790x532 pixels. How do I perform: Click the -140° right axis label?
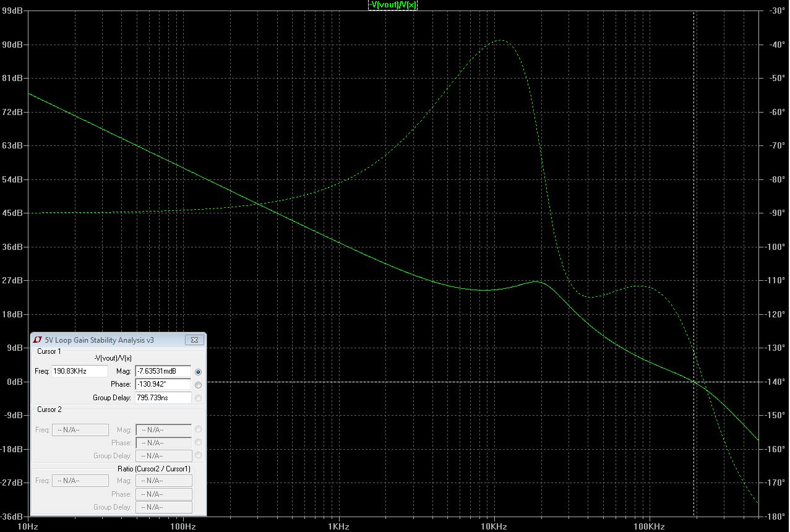tap(776, 382)
